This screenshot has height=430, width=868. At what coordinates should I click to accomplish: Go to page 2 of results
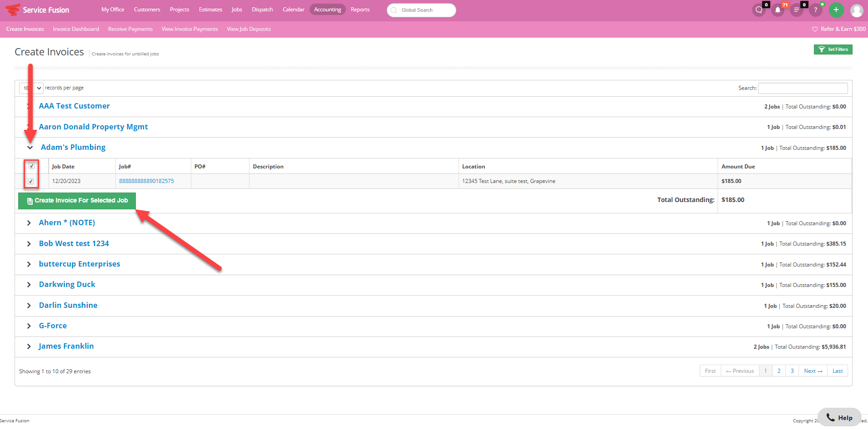tap(779, 371)
